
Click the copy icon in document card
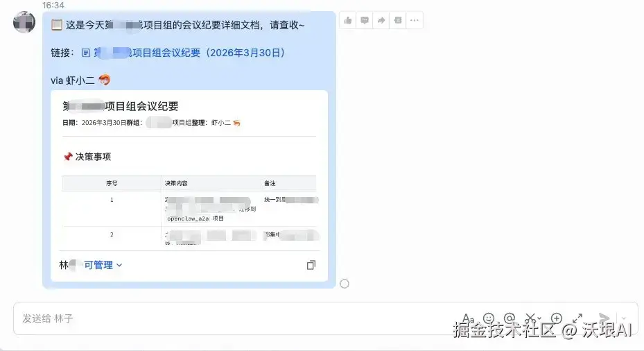[311, 265]
